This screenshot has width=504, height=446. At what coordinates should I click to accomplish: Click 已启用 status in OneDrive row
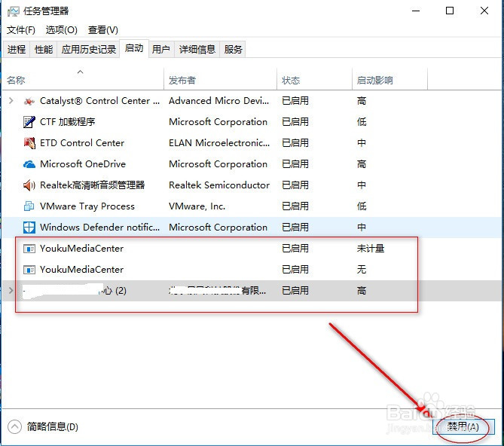point(295,164)
